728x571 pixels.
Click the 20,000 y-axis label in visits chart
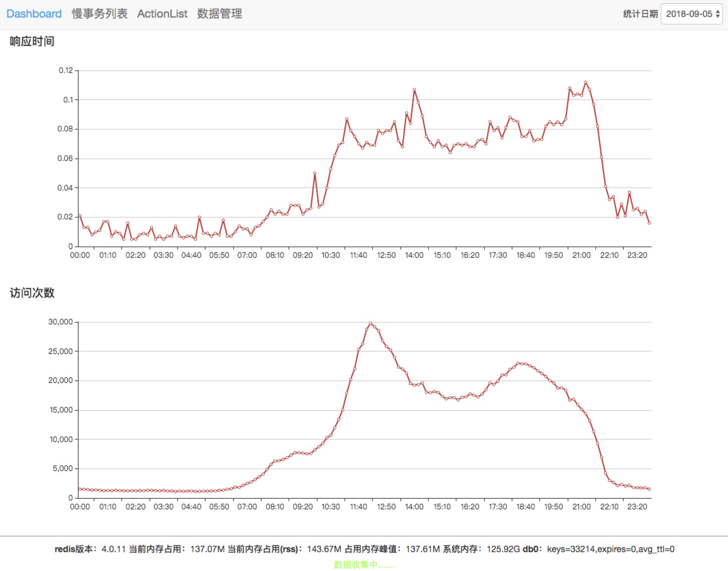(60, 381)
